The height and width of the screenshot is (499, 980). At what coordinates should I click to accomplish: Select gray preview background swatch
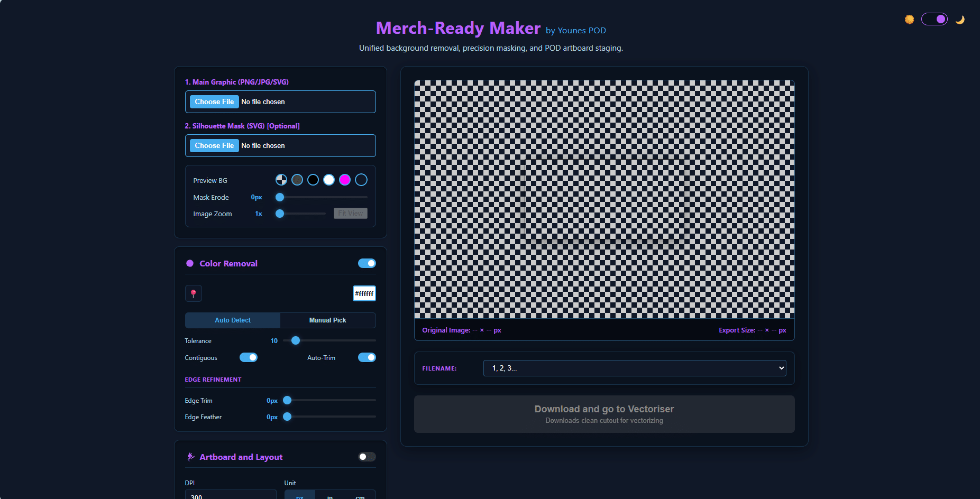(297, 180)
